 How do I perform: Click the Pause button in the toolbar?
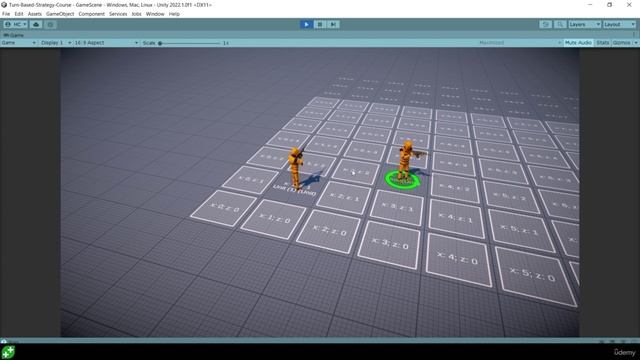(320, 24)
